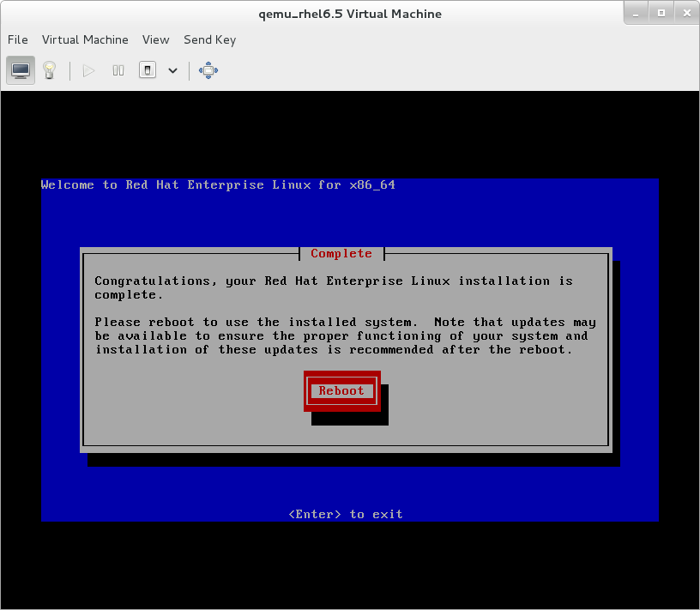Click the 'Congratulations' message line

(334, 288)
